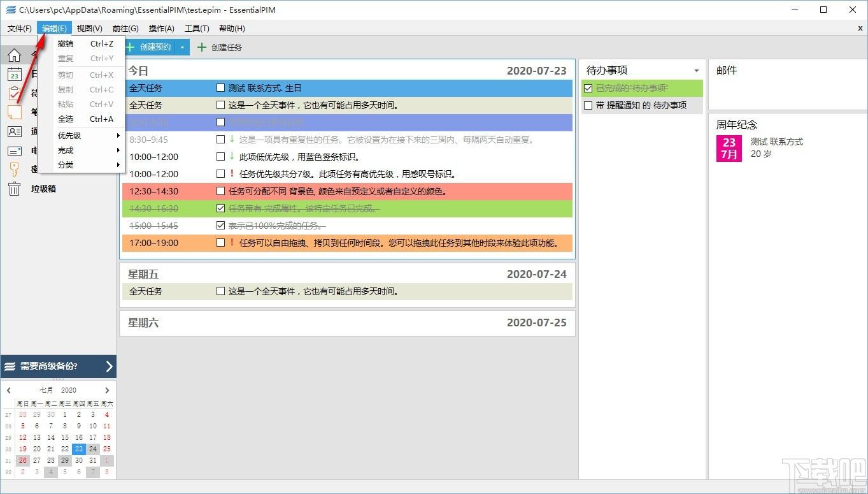The height and width of the screenshot is (494, 868).
Task: Open the 操作(A) menu
Action: click(x=162, y=28)
